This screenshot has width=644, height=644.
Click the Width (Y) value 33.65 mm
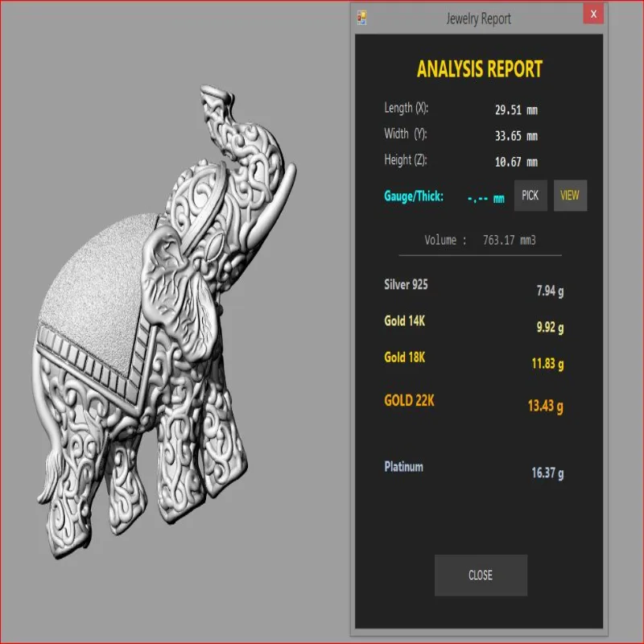[516, 136]
